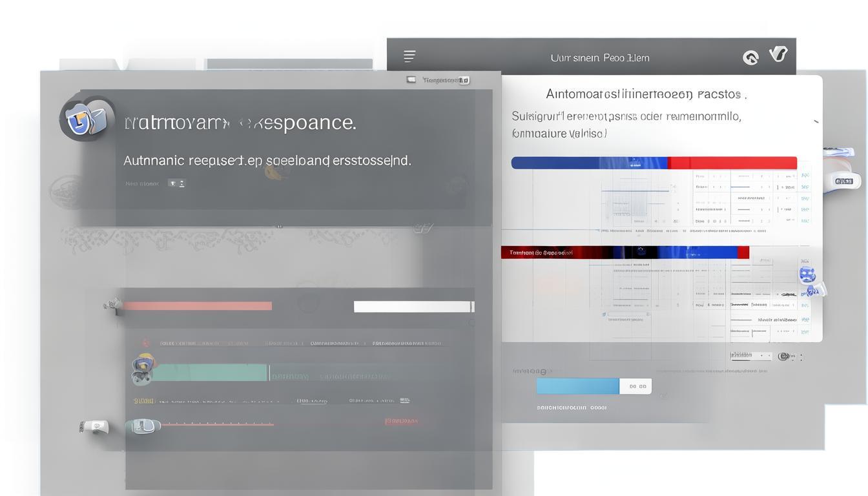
Task: Toggle the small box beside gray banner label
Action: [172, 183]
